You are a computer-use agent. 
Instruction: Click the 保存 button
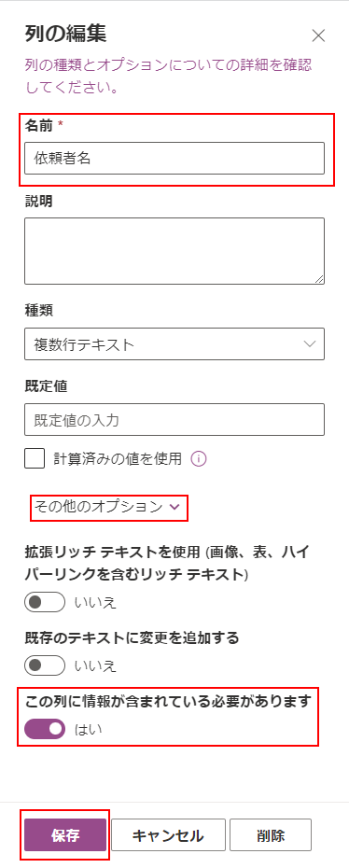click(65, 834)
